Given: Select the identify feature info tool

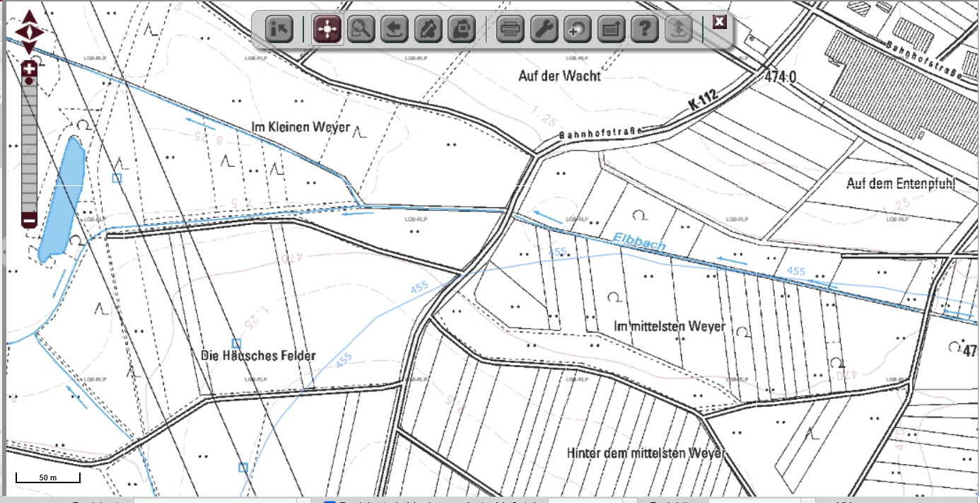Looking at the screenshot, I should point(279,30).
